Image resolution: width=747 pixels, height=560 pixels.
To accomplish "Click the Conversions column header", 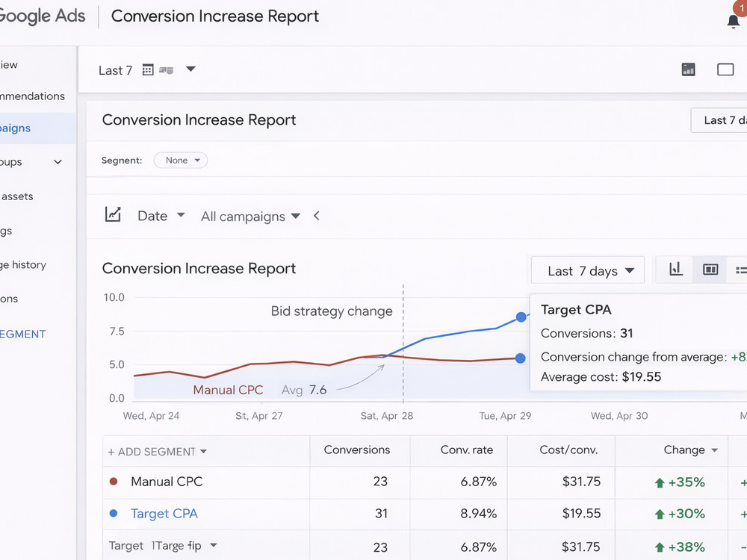I will (357, 450).
